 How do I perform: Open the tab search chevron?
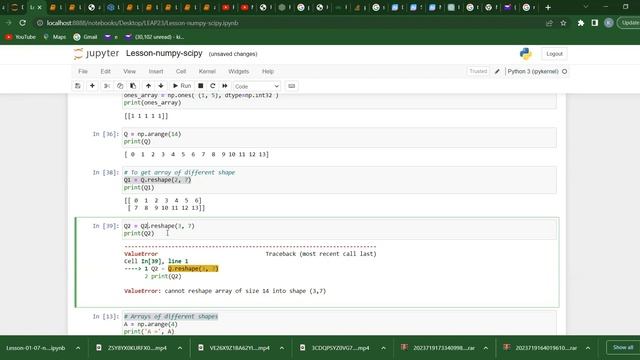pos(586,7)
